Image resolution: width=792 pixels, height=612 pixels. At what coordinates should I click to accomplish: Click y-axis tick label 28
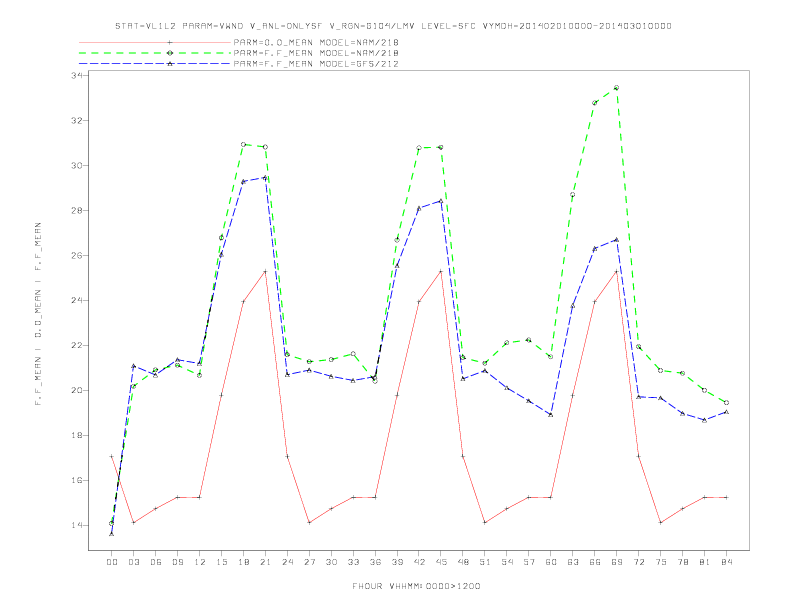tap(77, 210)
